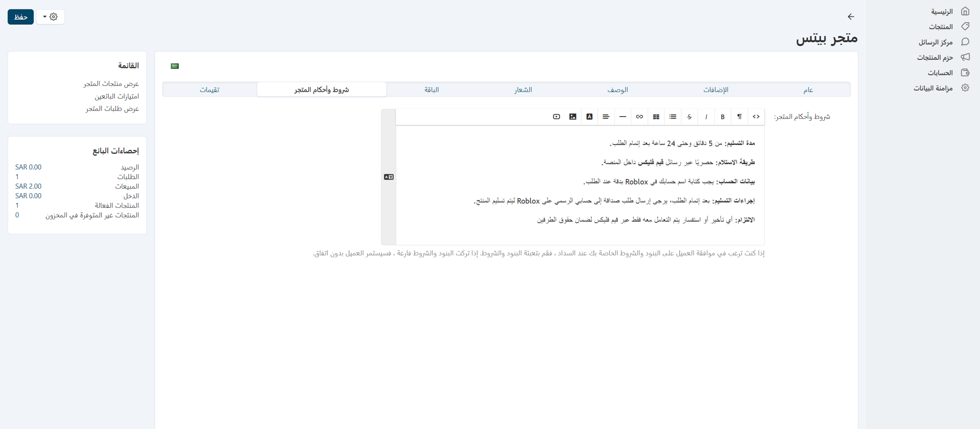980x429 pixels.
Task: Apply italic formatting in editor toolbar
Action: coord(706,116)
